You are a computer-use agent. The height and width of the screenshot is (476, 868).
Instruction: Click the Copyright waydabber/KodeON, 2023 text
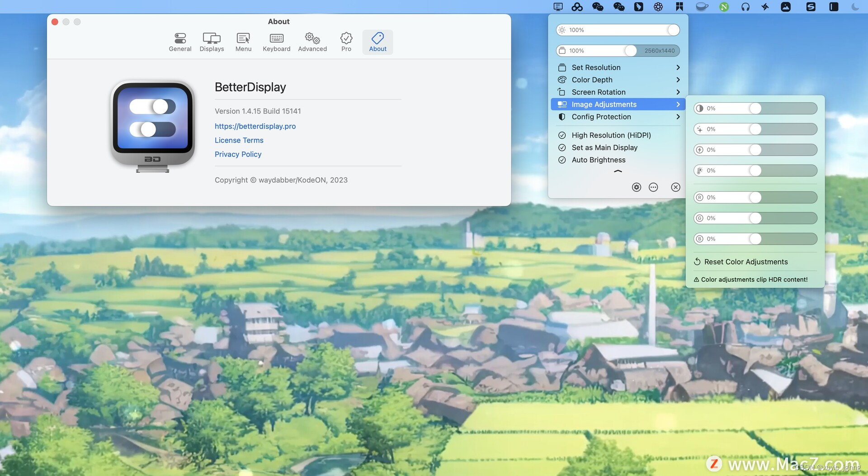(281, 180)
